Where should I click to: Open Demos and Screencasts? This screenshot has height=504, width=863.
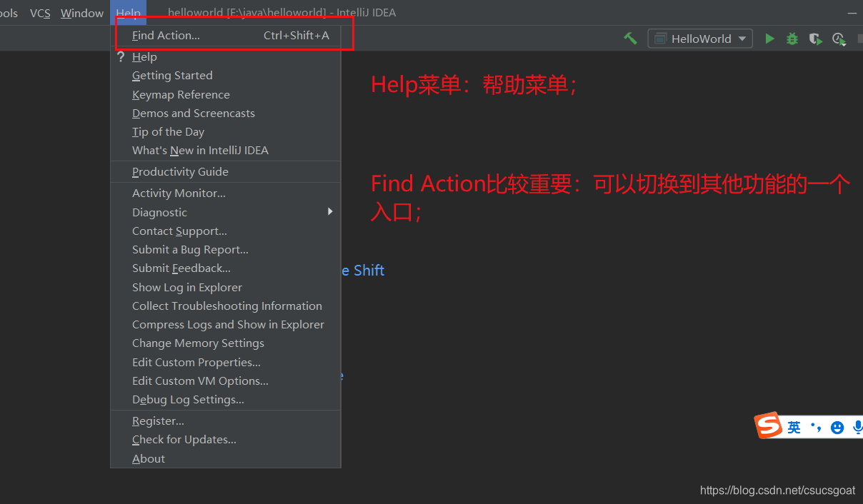coord(226,114)
